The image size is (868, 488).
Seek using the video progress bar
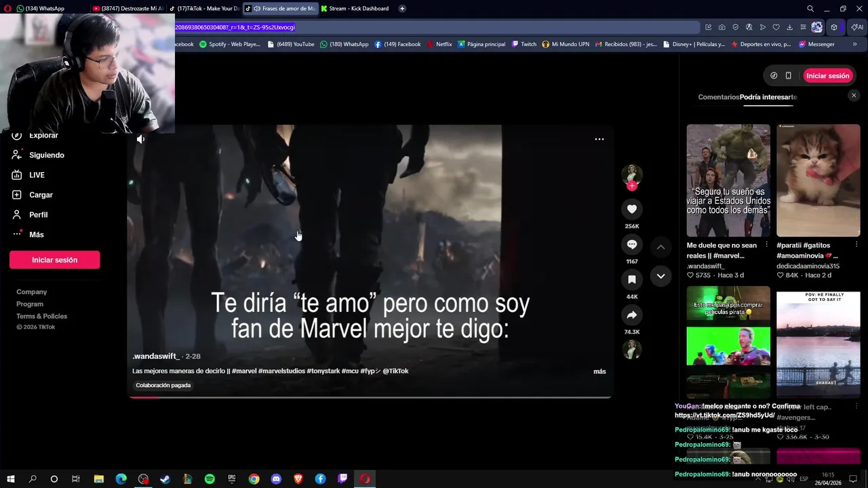[370, 397]
